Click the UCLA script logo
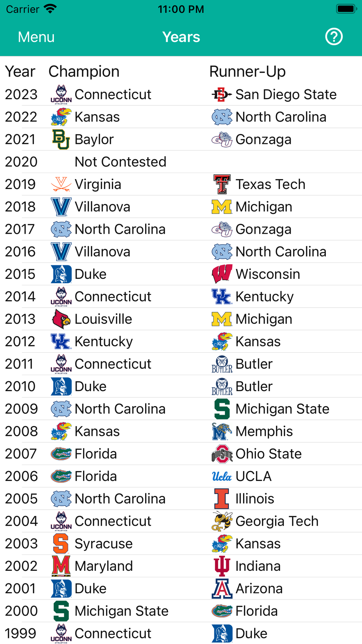The width and height of the screenshot is (362, 644). [221, 476]
